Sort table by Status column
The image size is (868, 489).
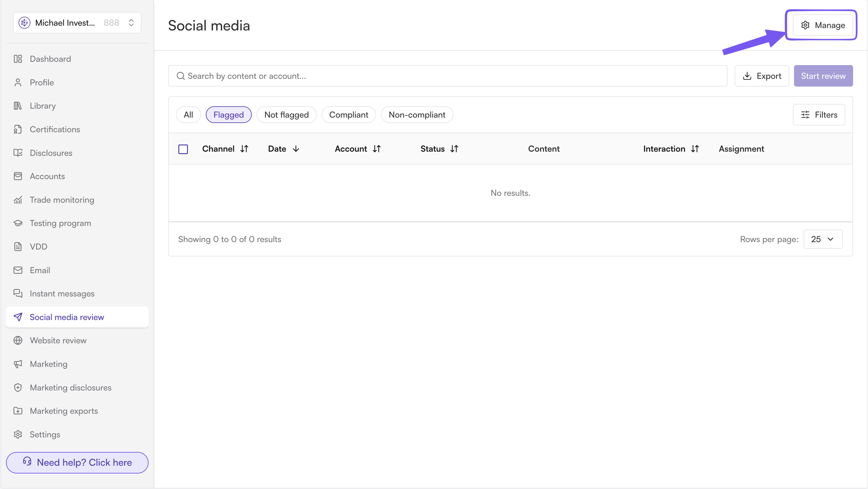pos(439,149)
